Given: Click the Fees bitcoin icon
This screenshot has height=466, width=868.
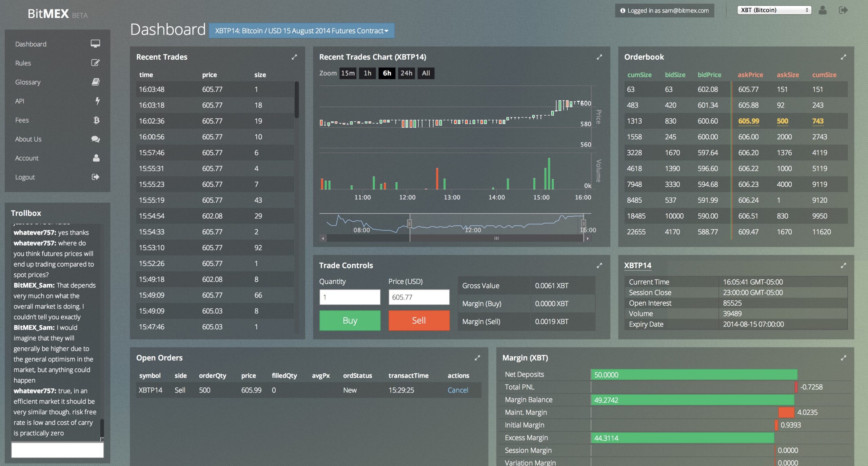Looking at the screenshot, I should [x=96, y=120].
